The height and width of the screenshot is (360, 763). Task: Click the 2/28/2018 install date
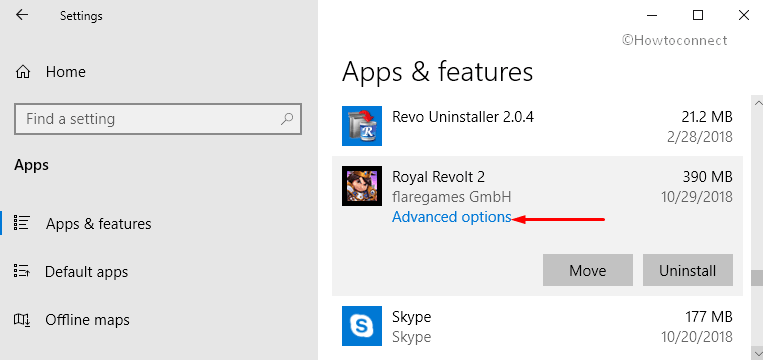(x=700, y=137)
